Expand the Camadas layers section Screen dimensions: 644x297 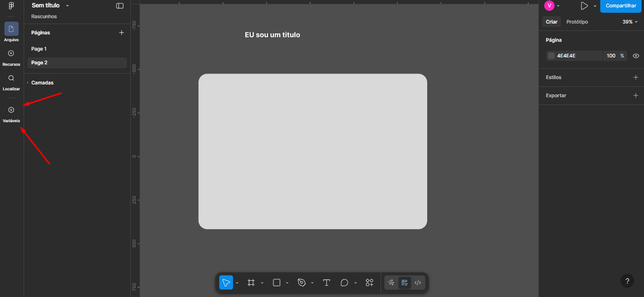click(x=28, y=83)
